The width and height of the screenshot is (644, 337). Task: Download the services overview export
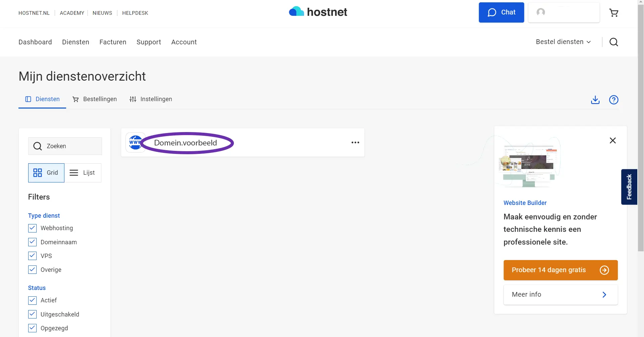595,100
